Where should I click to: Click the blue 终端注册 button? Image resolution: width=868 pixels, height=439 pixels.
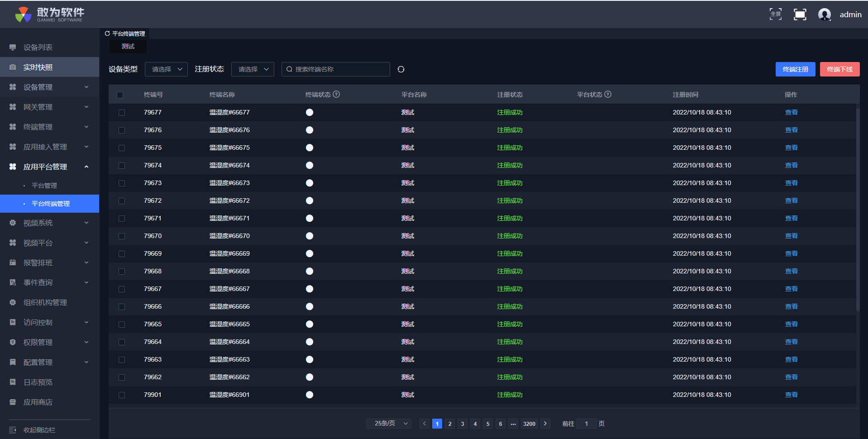point(795,69)
